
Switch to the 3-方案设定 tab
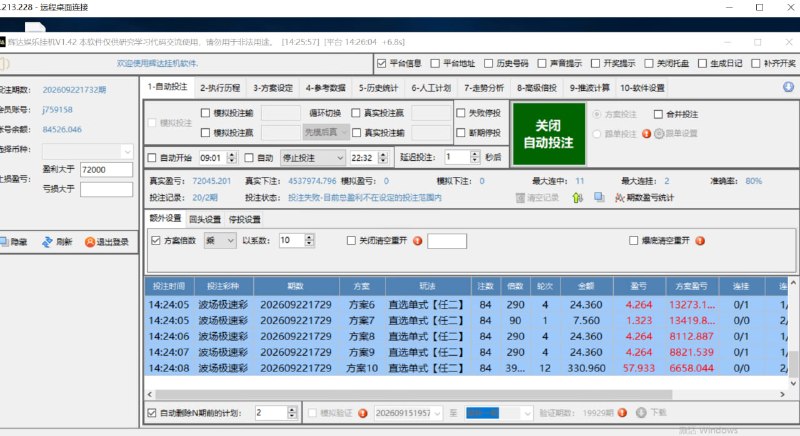pos(273,88)
